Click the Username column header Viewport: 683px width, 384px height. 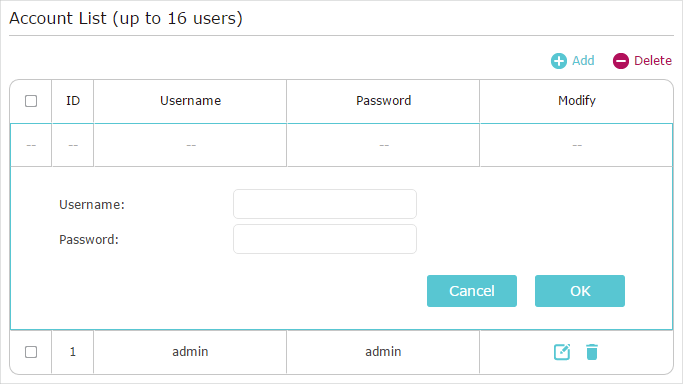pos(190,101)
